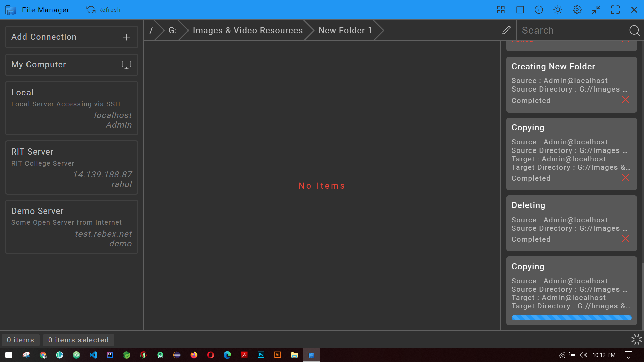Click the grid view toggle icon
Image resolution: width=644 pixels, height=362 pixels.
coord(501,10)
